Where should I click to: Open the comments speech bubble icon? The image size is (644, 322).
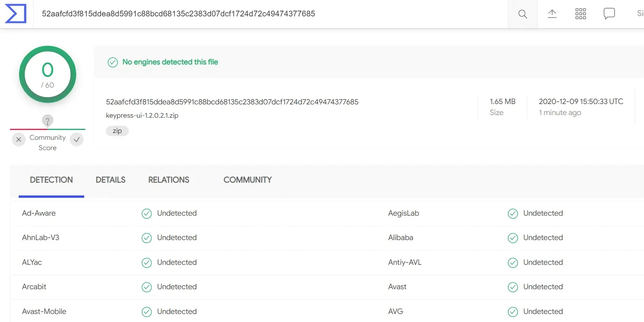tap(609, 14)
